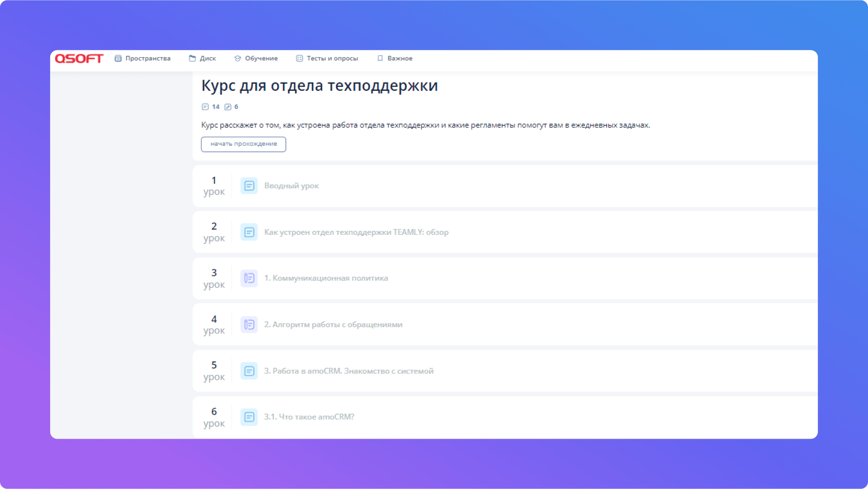Screen dimensions: 868x489
Task: Click the article count icon beside 14
Action: pos(205,107)
